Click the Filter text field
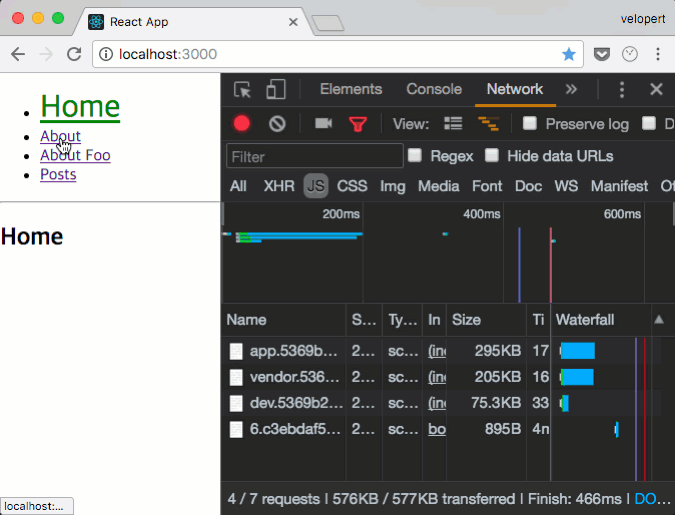 pos(315,156)
